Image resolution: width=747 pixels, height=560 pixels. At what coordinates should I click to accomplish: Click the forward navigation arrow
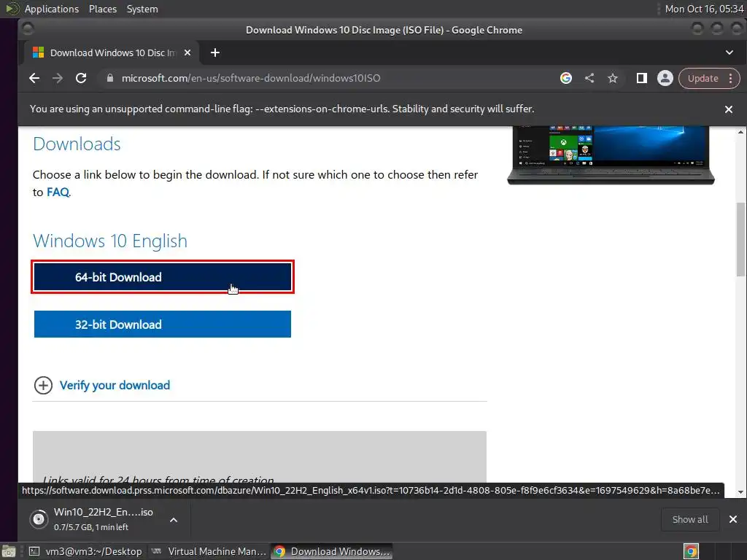(58, 78)
